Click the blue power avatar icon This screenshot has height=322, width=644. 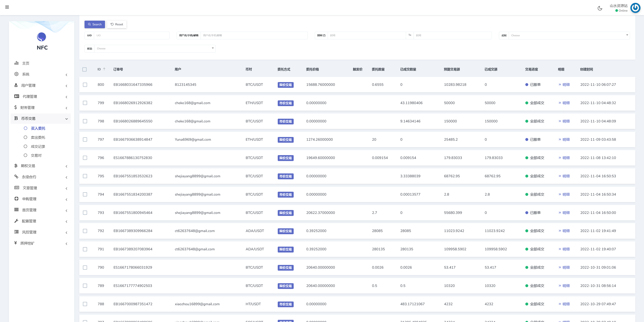[x=635, y=8]
